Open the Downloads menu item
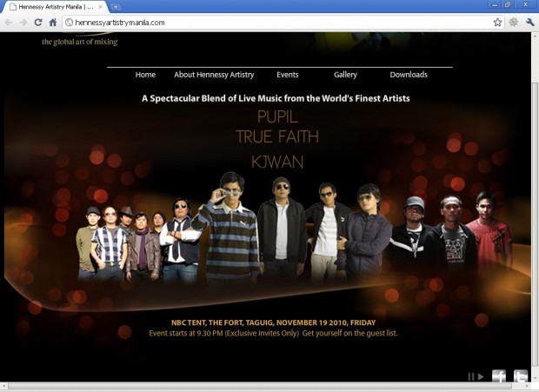Viewport: 539px width, 392px height. (409, 75)
